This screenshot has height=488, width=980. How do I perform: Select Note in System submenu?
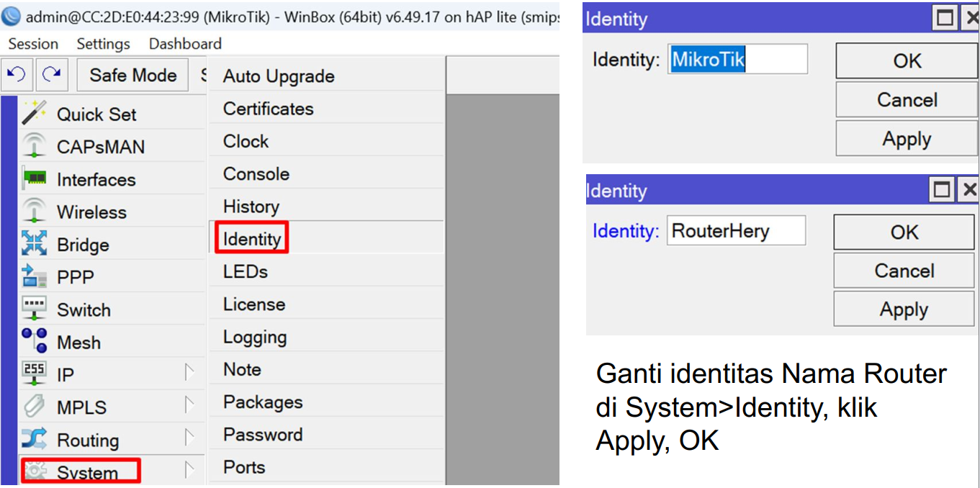pos(326,369)
